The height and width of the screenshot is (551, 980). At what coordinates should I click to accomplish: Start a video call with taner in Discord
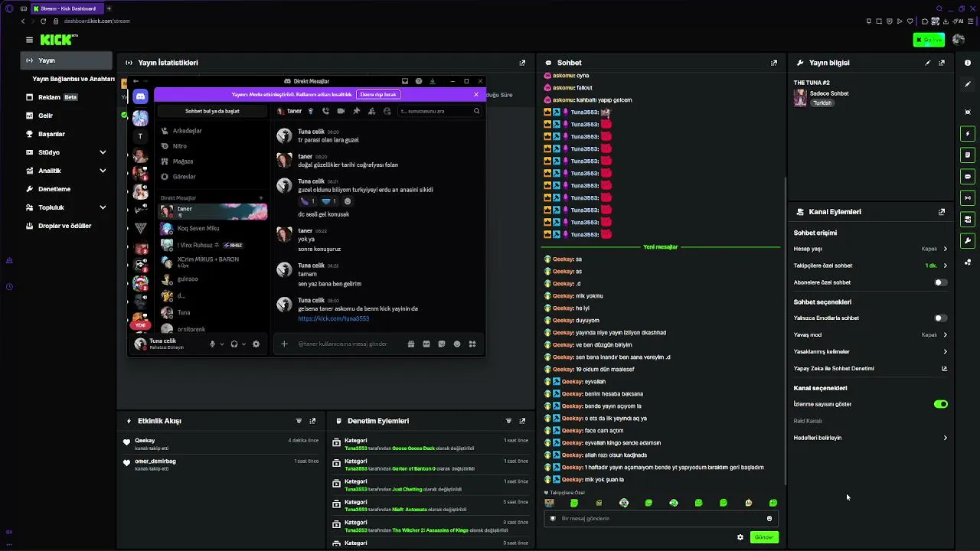[341, 111]
